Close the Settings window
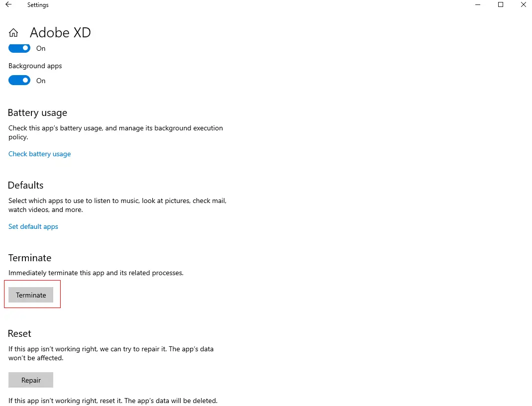This screenshot has width=532, height=406. pyautogui.click(x=523, y=5)
